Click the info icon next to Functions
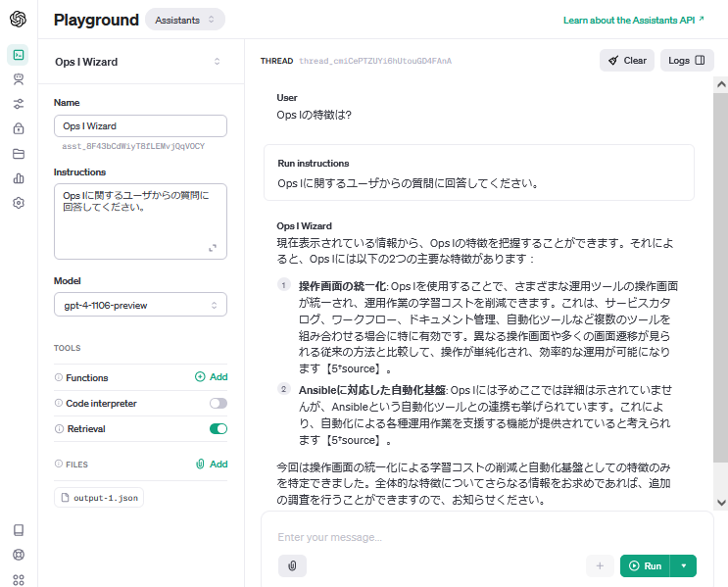The width and height of the screenshot is (728, 587). point(59,377)
